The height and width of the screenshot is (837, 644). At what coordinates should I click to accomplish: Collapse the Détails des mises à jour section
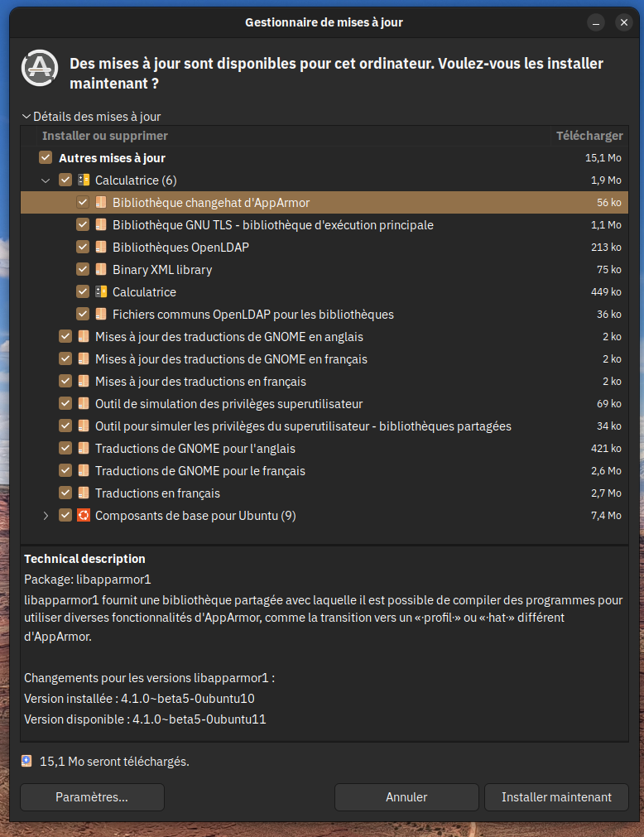26,117
